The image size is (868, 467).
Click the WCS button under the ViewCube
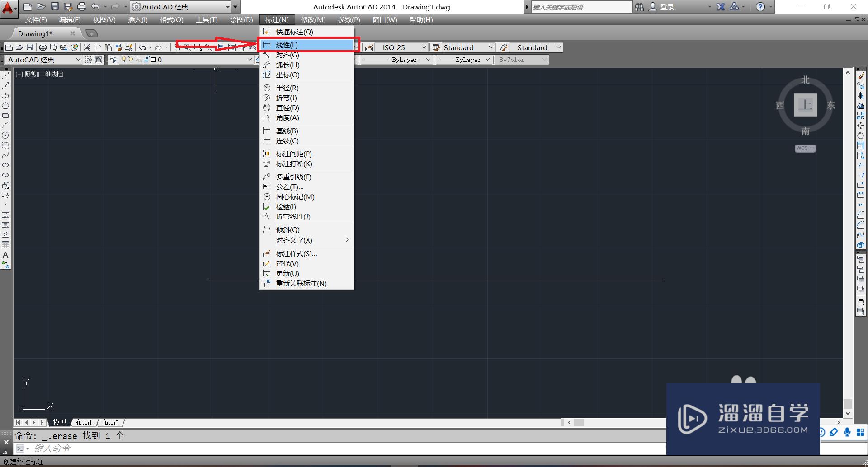click(x=805, y=148)
